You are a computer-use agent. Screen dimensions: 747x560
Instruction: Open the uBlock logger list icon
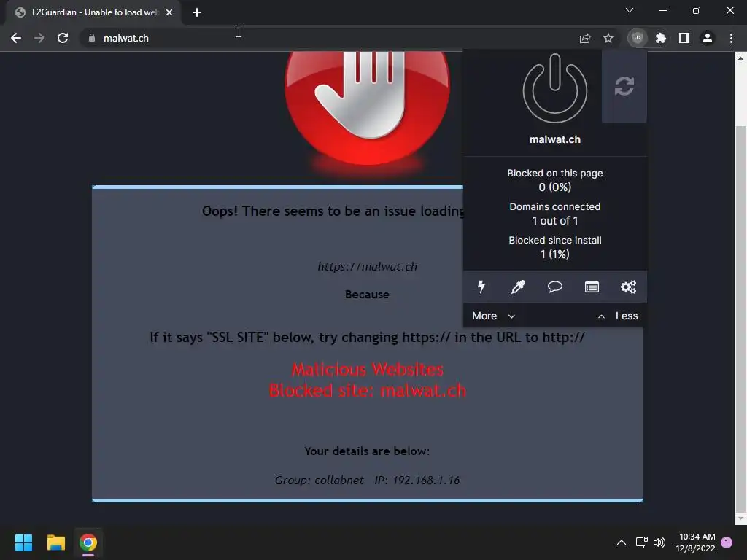[x=592, y=287]
